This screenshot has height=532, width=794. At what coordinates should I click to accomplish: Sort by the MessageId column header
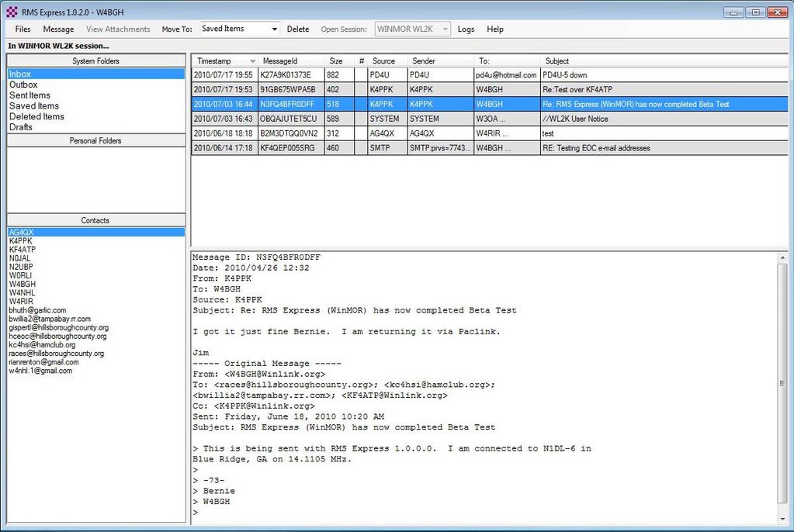(291, 60)
